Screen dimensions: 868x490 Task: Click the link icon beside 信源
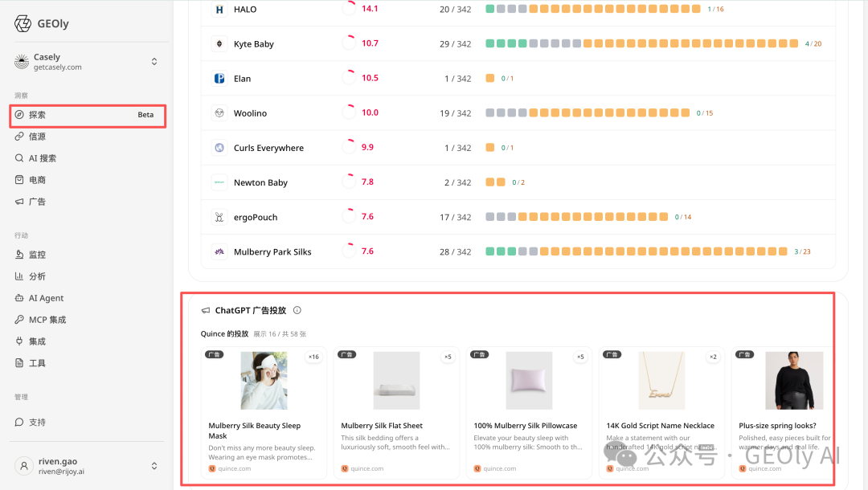point(19,136)
